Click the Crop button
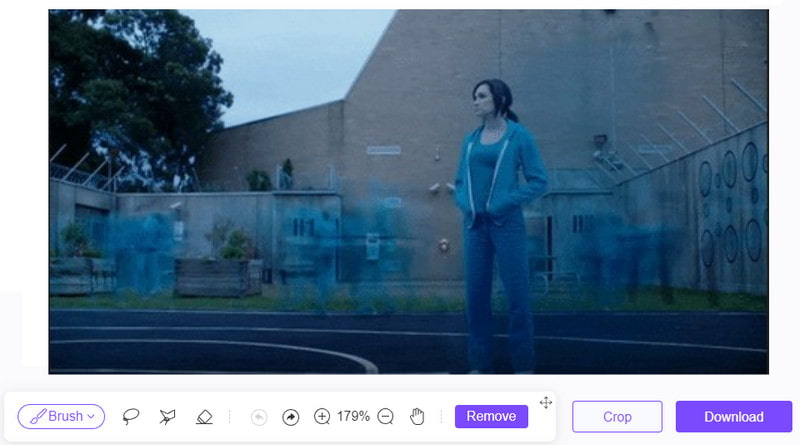Image resolution: width=800 pixels, height=445 pixels. click(x=617, y=416)
